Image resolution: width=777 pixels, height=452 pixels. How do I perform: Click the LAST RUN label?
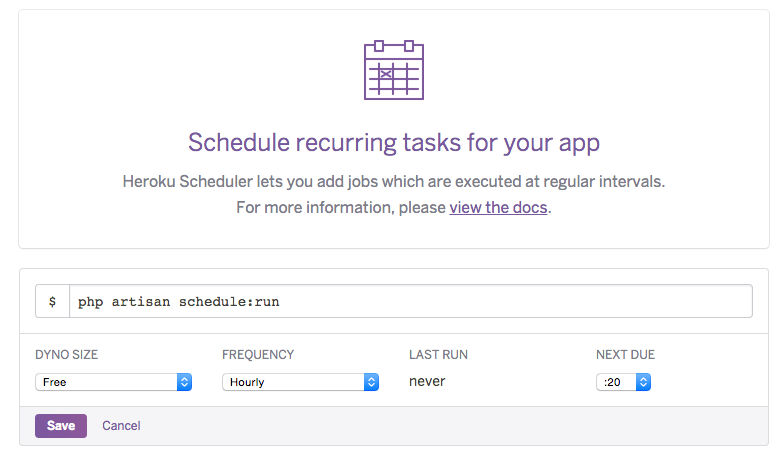coord(439,355)
